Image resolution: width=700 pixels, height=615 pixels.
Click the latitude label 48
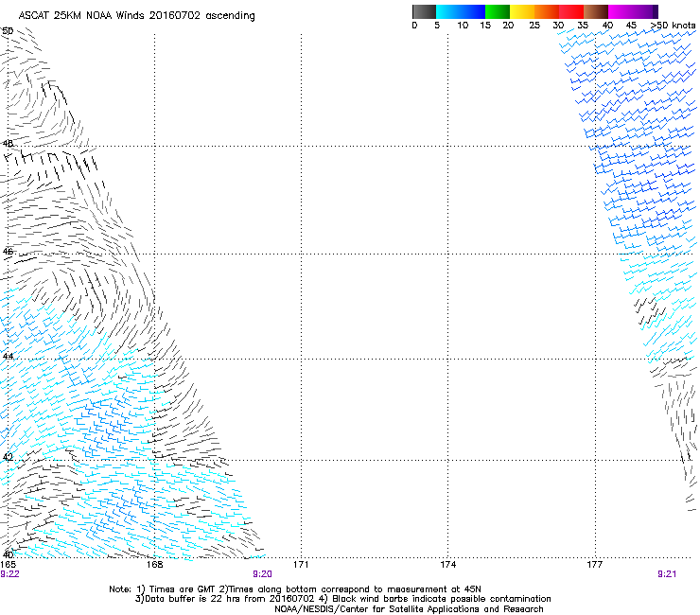pos(8,144)
